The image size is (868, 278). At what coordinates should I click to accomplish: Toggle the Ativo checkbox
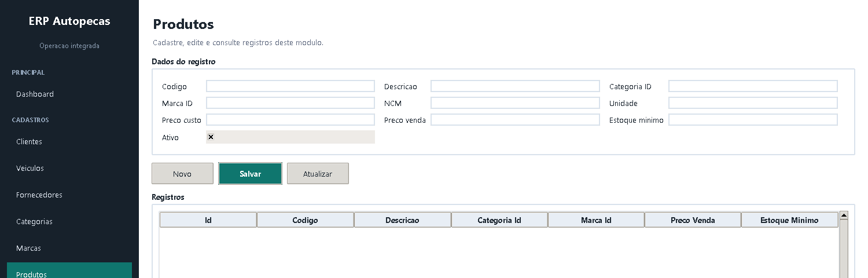(x=211, y=137)
